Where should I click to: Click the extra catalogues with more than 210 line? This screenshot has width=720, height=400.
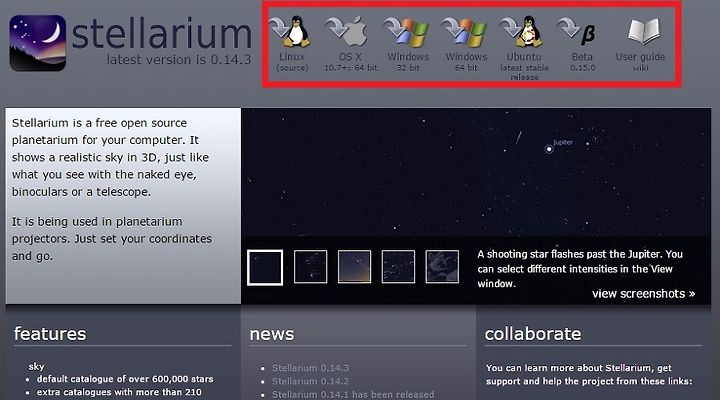point(119,392)
